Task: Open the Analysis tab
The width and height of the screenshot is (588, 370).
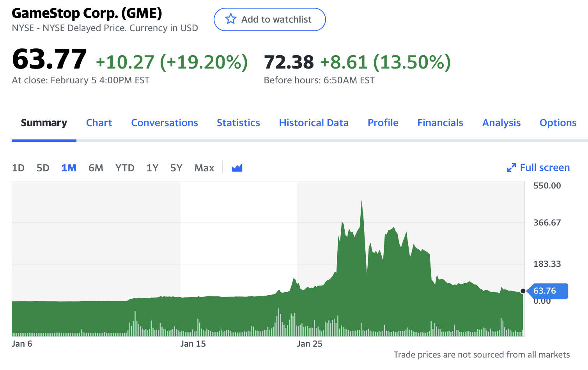Action: (501, 123)
